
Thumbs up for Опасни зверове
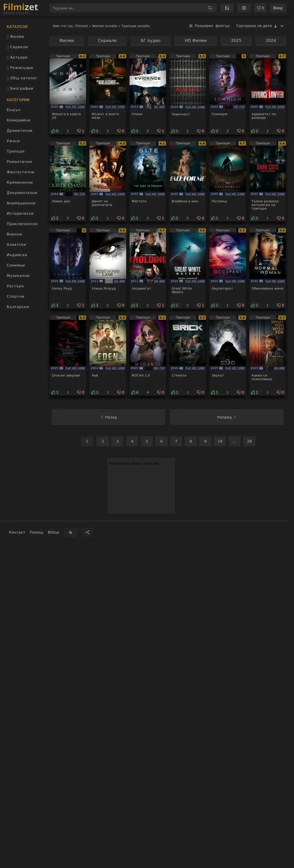[x=55, y=392]
